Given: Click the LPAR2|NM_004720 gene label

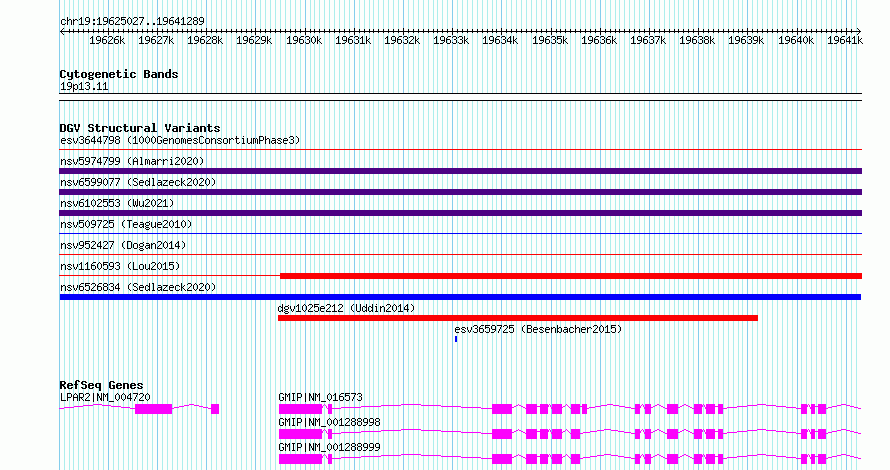Looking at the screenshot, I should 105,397.
